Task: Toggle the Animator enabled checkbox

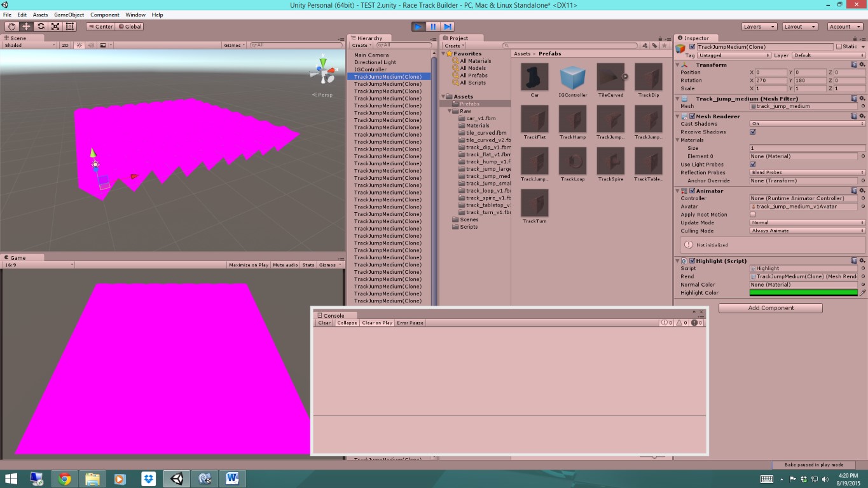Action: (692, 191)
